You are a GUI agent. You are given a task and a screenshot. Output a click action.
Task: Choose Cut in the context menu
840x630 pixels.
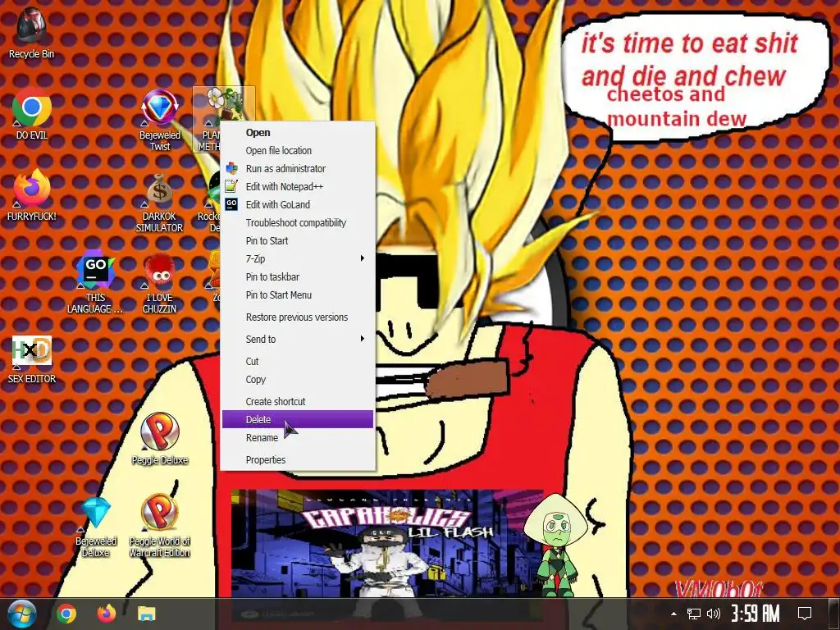(x=298, y=362)
